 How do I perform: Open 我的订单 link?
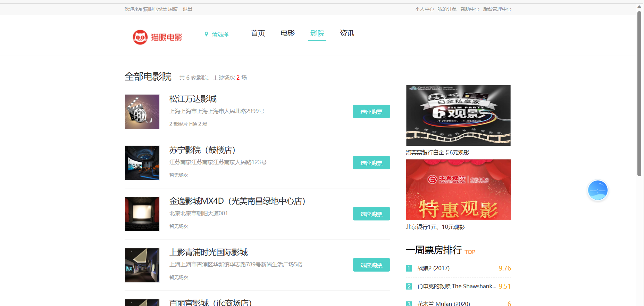coord(447,9)
